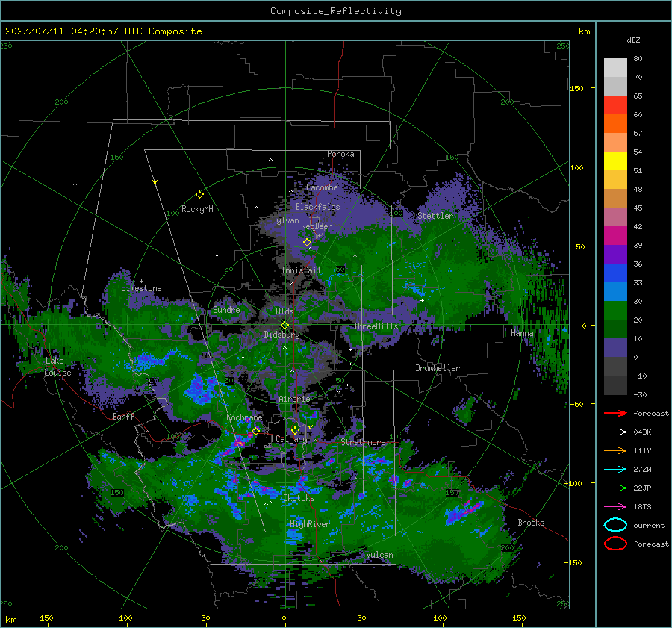Select the orange 111V arrow icon
The width and height of the screenshot is (672, 628).
[x=615, y=450]
